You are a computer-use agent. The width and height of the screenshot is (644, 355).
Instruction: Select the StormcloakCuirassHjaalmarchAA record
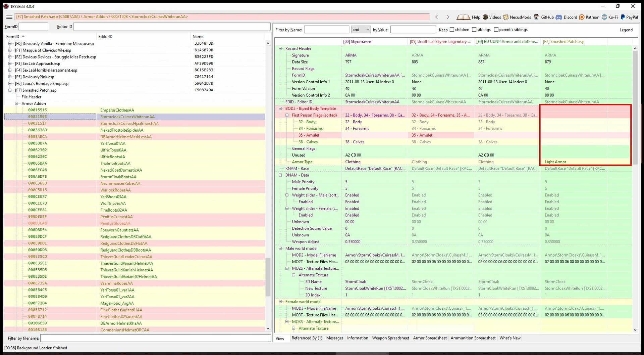coord(129,124)
